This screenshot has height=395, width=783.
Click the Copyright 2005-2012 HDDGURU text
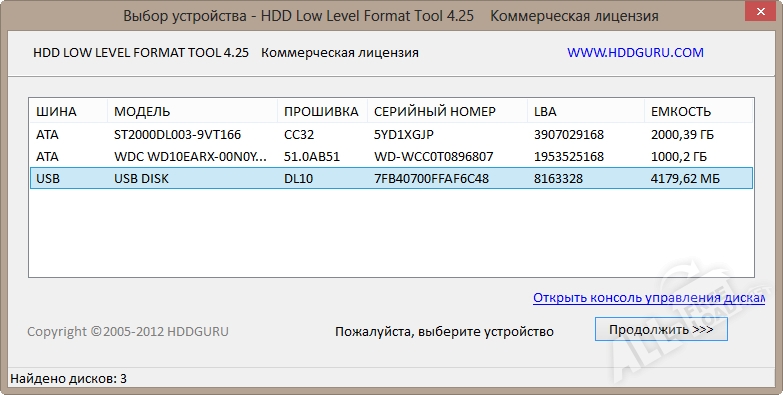point(128,332)
